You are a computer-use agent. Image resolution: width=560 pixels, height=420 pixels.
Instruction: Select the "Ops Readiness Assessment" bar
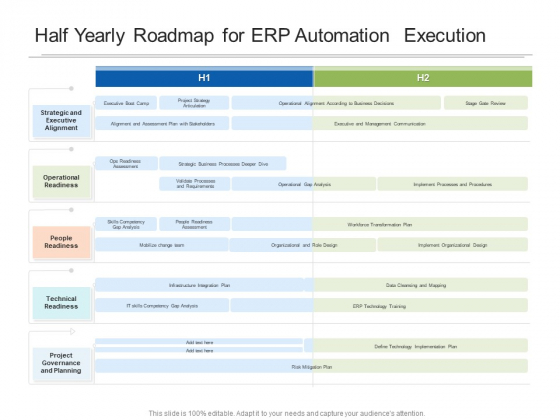pyautogui.click(x=126, y=164)
